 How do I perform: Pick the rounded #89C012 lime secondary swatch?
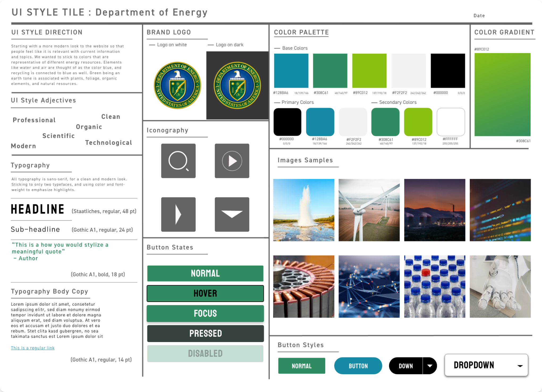(418, 122)
